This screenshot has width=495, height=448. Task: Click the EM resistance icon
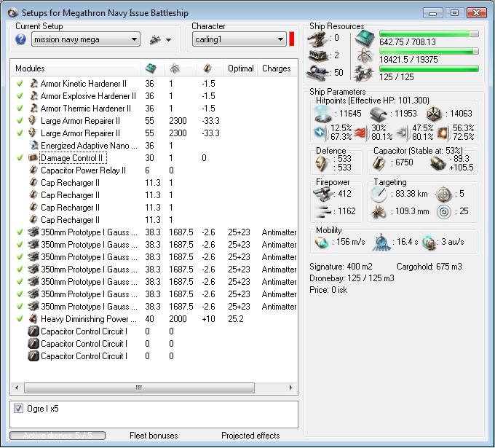click(x=321, y=133)
